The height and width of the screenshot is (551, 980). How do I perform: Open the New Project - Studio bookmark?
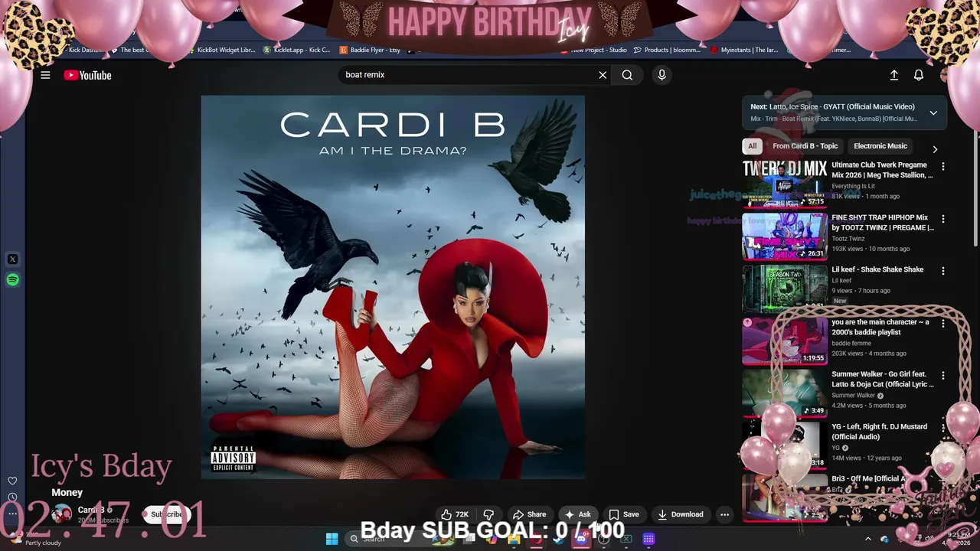pyautogui.click(x=593, y=50)
